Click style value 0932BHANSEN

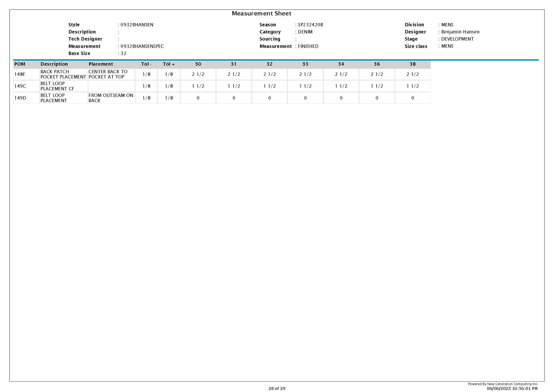pos(137,25)
